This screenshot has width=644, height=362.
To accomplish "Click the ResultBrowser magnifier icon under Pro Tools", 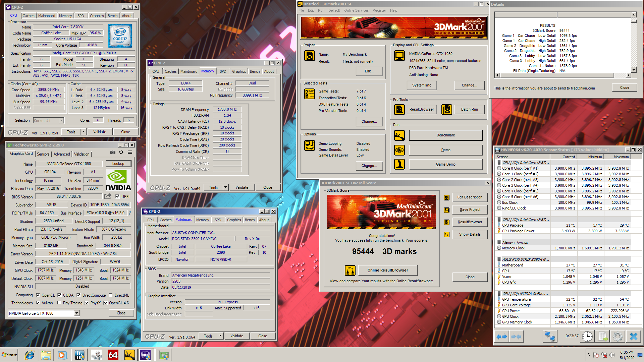I will (x=399, y=110).
